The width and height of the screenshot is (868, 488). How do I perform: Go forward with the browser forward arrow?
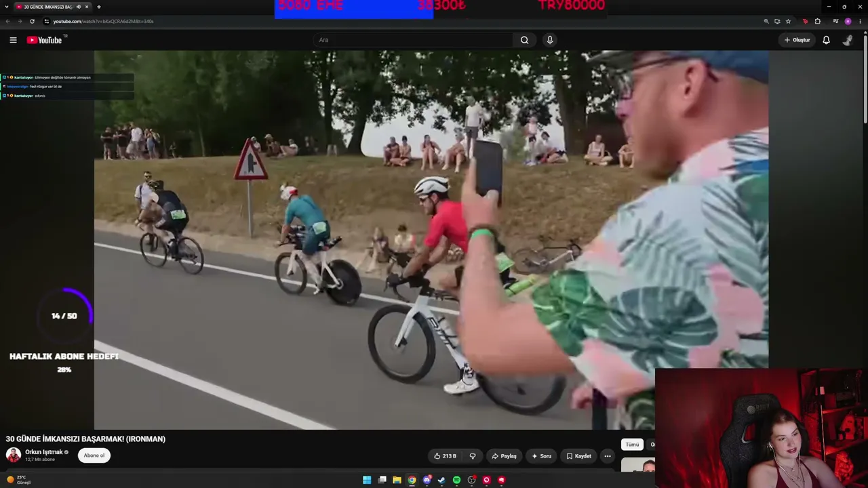click(20, 21)
